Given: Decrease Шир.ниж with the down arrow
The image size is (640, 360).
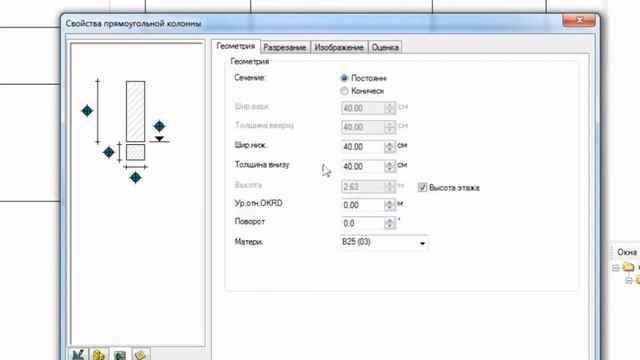Looking at the screenshot, I should point(390,149).
